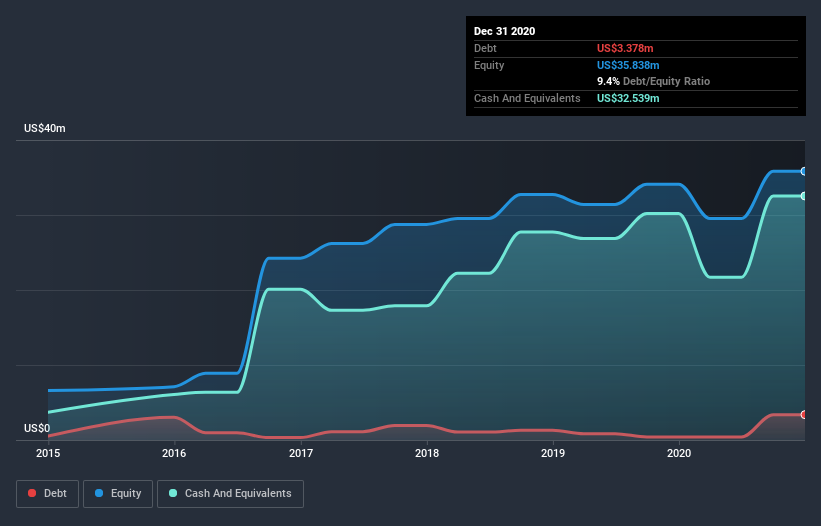Click the Debt label in the tooltip

[x=485, y=48]
